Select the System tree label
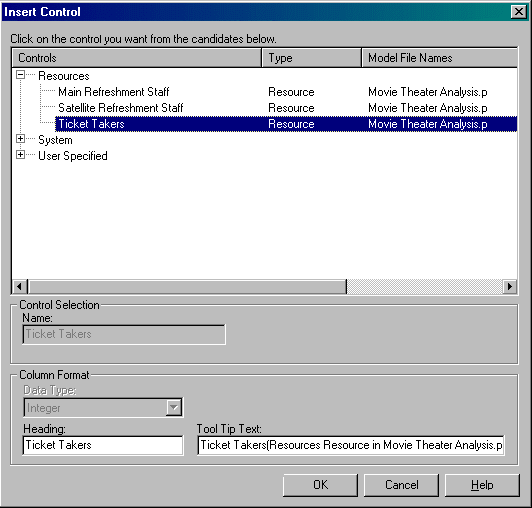 [55, 140]
